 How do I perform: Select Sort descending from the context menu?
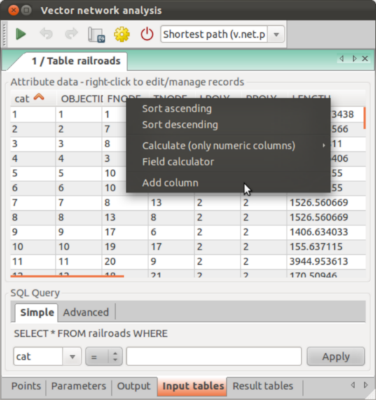[180, 125]
